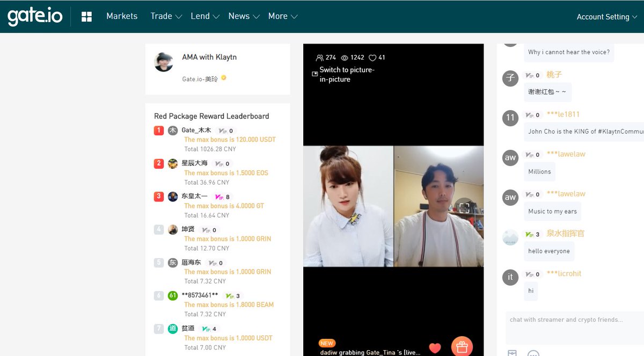This screenshot has height=356, width=644.
Task: Open streamer Gate.io-美玲 profile name
Action: (x=200, y=78)
